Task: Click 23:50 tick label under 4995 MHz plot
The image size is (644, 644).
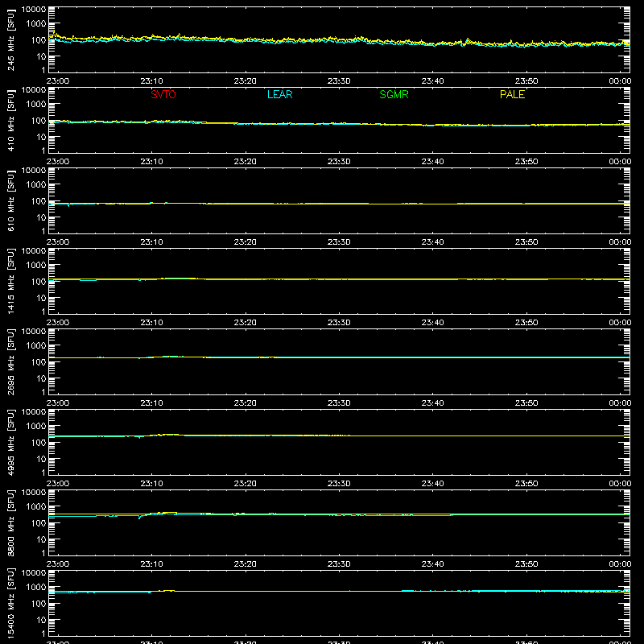Action: (x=526, y=484)
